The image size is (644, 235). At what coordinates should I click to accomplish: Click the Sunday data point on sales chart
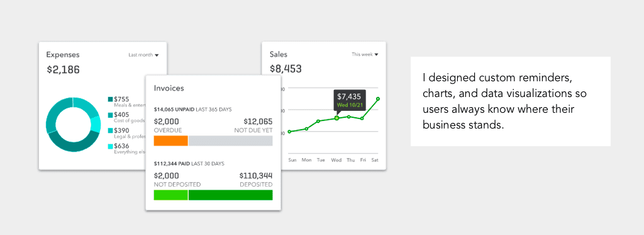(289, 132)
